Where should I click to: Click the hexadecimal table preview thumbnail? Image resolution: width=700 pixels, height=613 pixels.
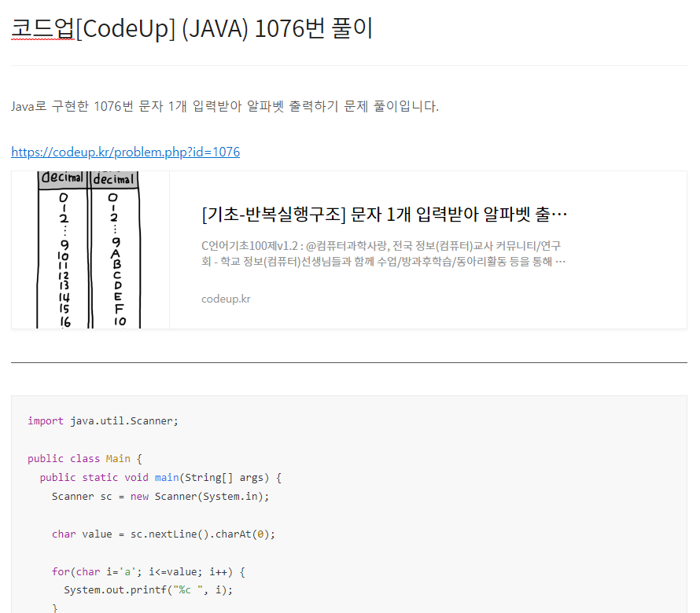90,250
